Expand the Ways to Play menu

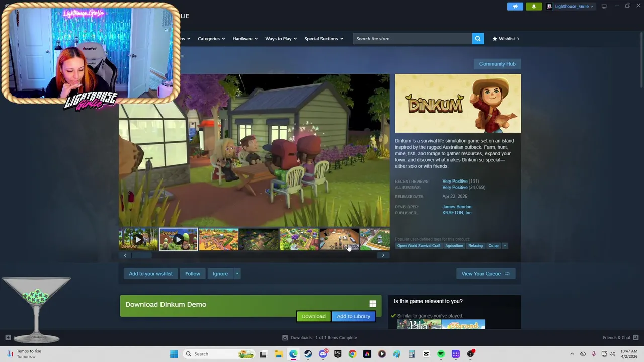pos(281,39)
